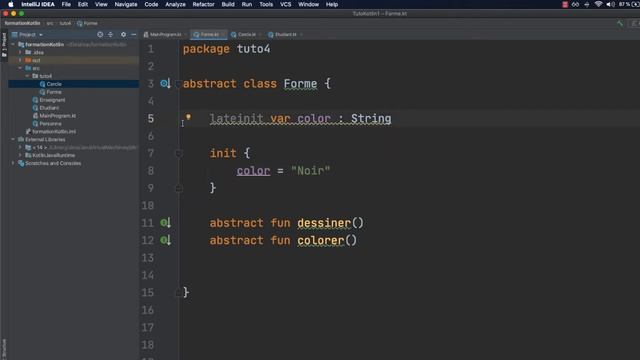Expand the out folder
Viewport: 640px width, 360px height.
pos(20,60)
